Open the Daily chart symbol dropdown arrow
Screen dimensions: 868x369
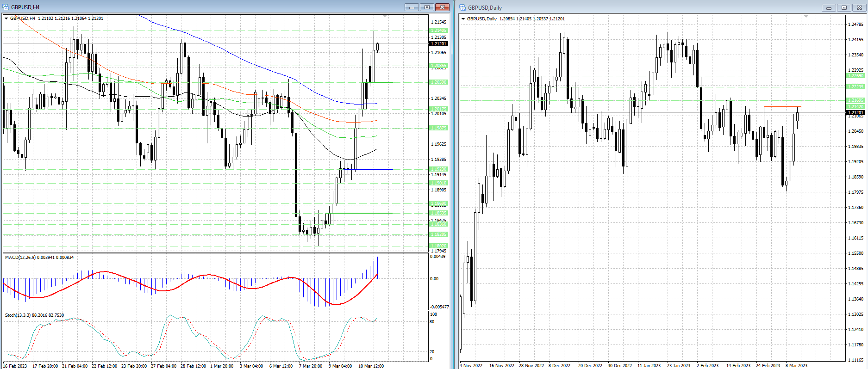pos(463,19)
